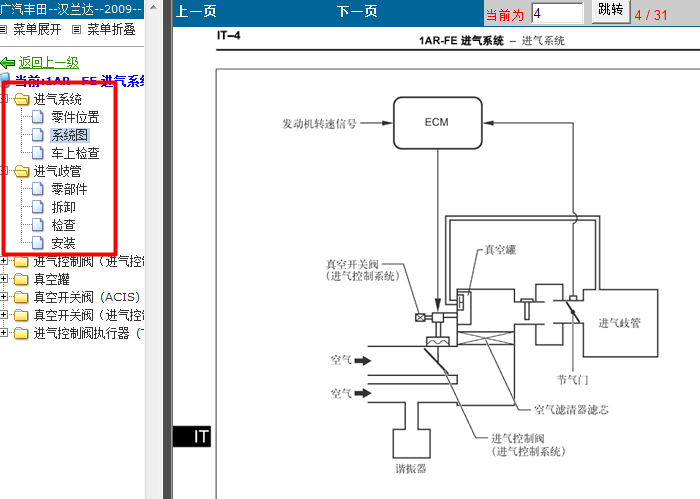This screenshot has width=700, height=499.
Task: Click the green back arrow icon
Action: click(8, 63)
